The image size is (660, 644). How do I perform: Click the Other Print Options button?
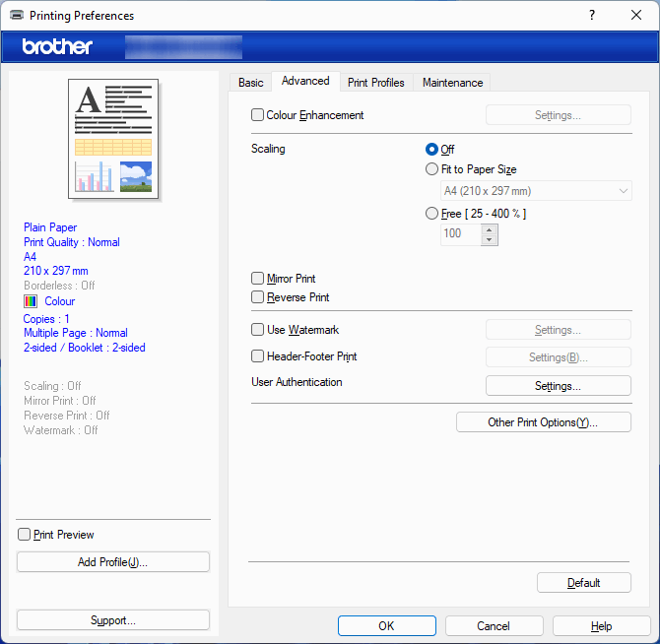pyautogui.click(x=543, y=422)
